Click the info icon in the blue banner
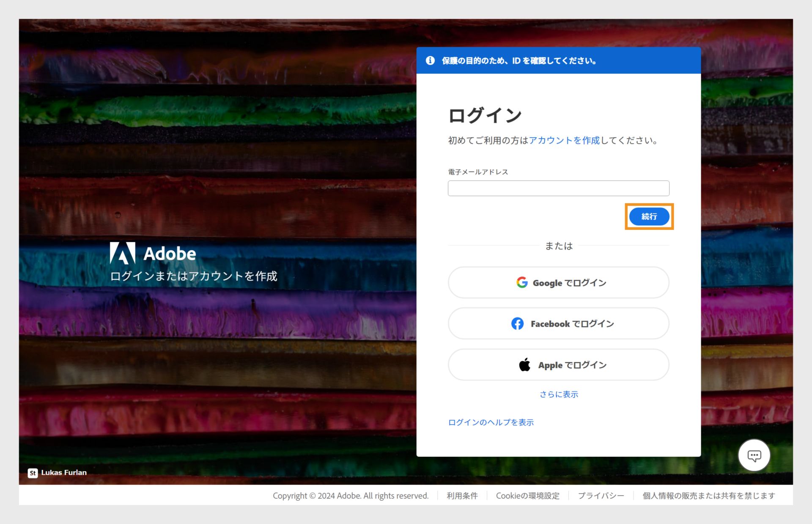 pyautogui.click(x=431, y=60)
